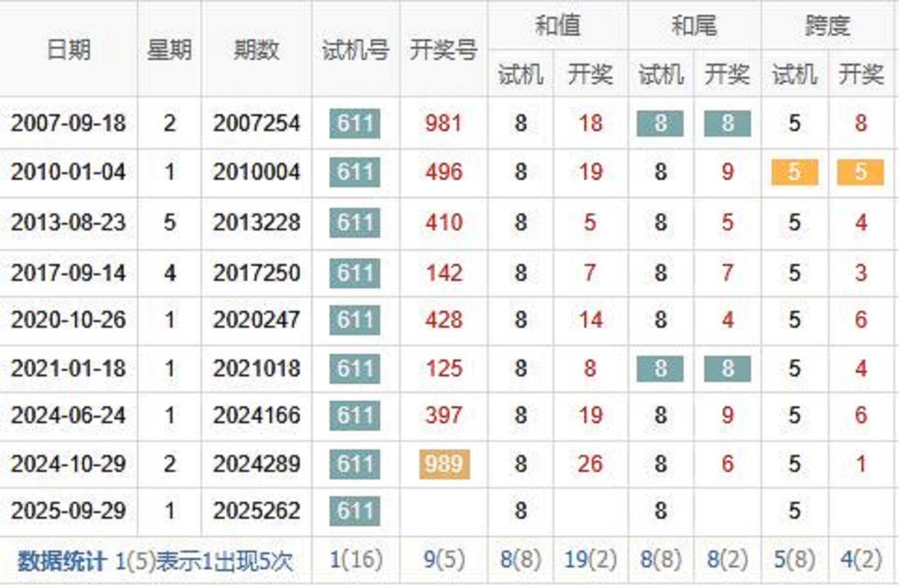Click the orange highlighted 989 draw number
899x588 pixels.
[444, 464]
